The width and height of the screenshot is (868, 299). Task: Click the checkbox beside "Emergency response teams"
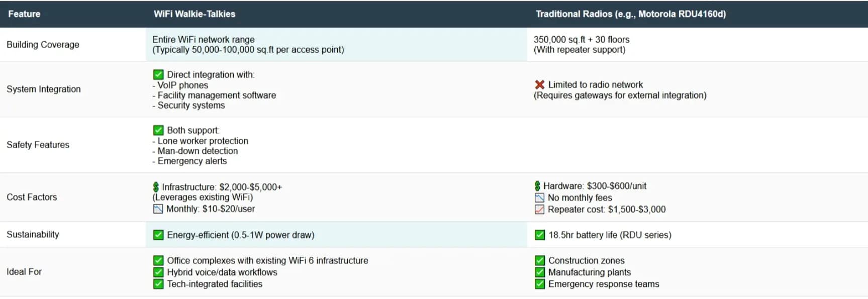pyautogui.click(x=540, y=284)
